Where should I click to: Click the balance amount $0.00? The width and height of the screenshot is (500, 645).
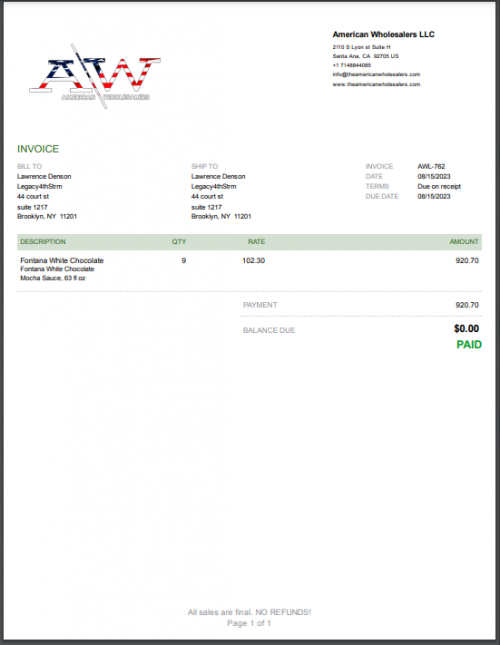pos(466,329)
